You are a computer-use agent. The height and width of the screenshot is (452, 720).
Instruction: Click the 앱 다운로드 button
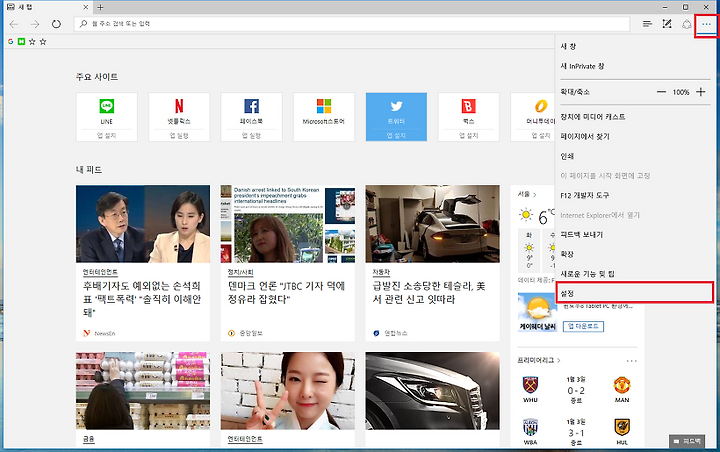point(583,326)
